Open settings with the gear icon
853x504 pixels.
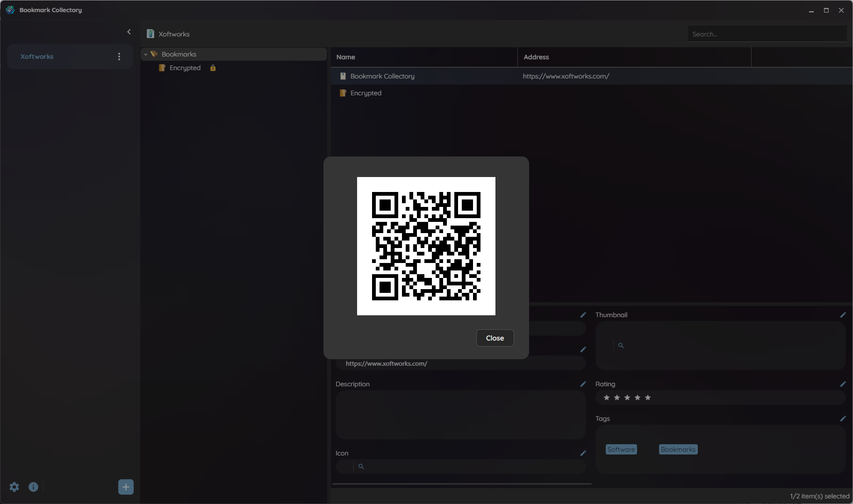pyautogui.click(x=14, y=487)
